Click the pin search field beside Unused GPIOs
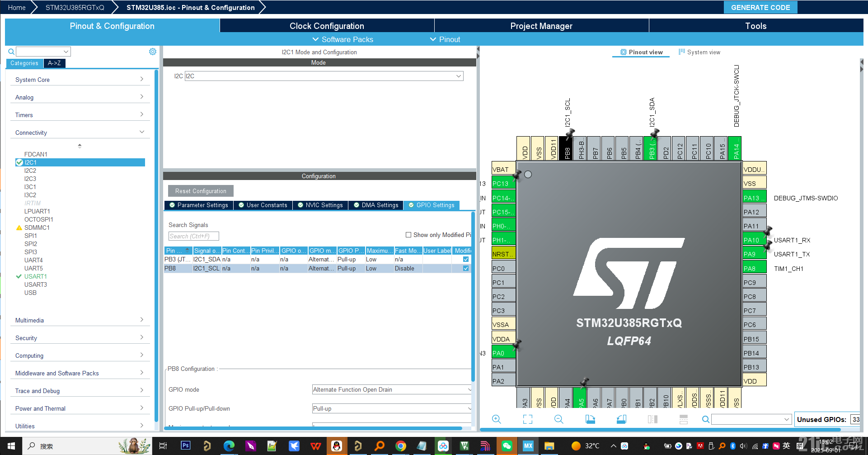Viewport: 868px width, 455px height. pos(751,419)
